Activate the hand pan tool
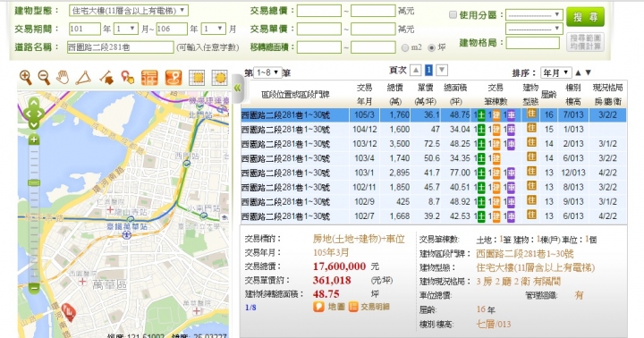Viewport: 644px width, 338px height. click(x=63, y=77)
